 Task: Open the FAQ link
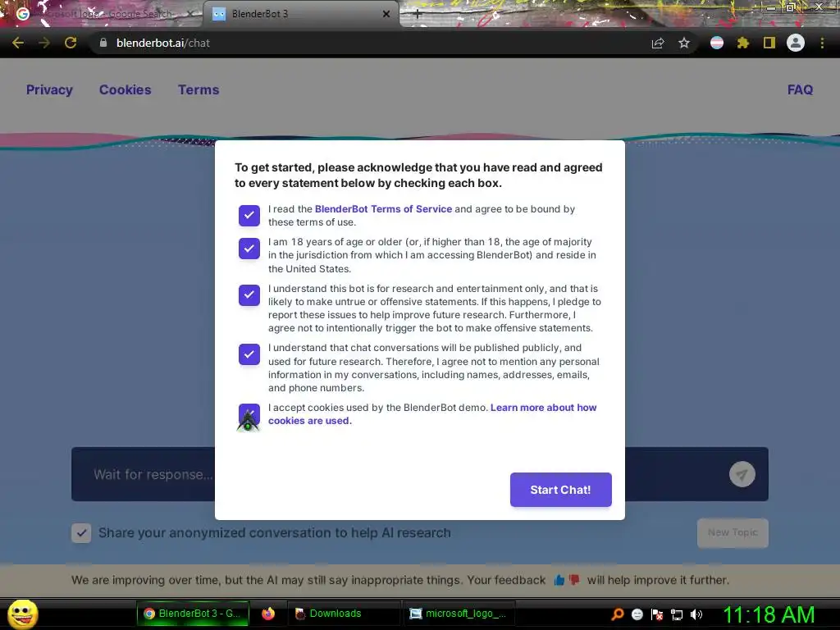tap(800, 89)
